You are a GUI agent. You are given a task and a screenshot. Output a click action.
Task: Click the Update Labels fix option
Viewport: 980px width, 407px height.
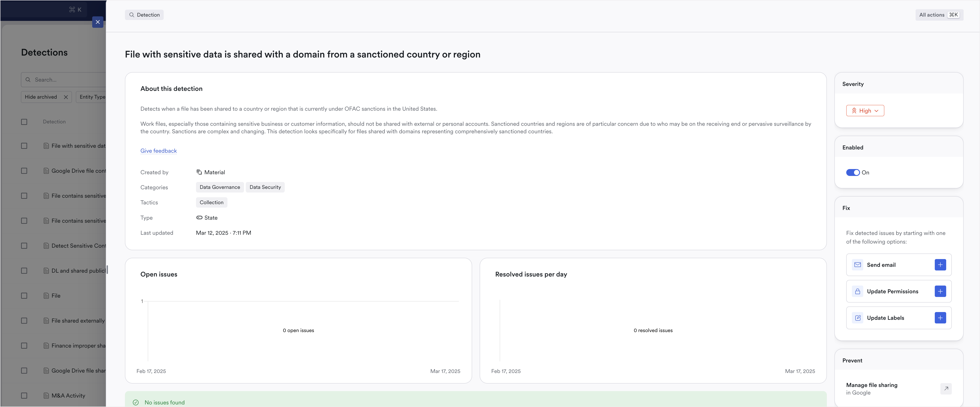899,318
